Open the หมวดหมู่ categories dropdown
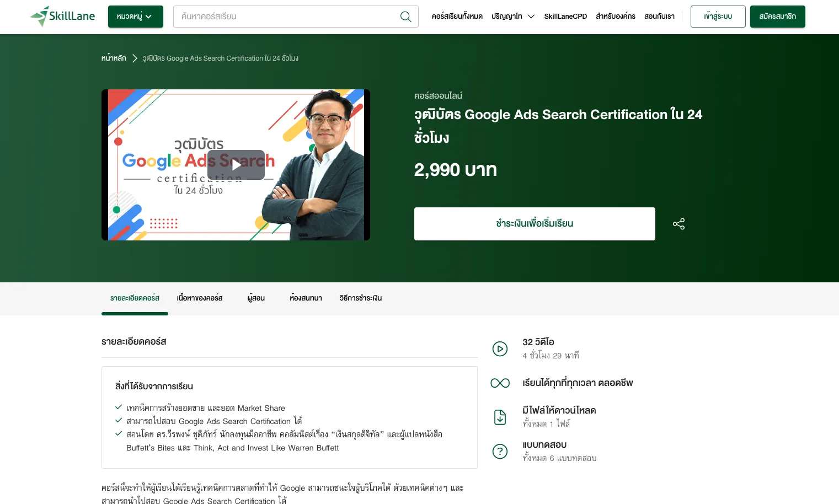Viewport: 839px width, 504px height. click(136, 17)
